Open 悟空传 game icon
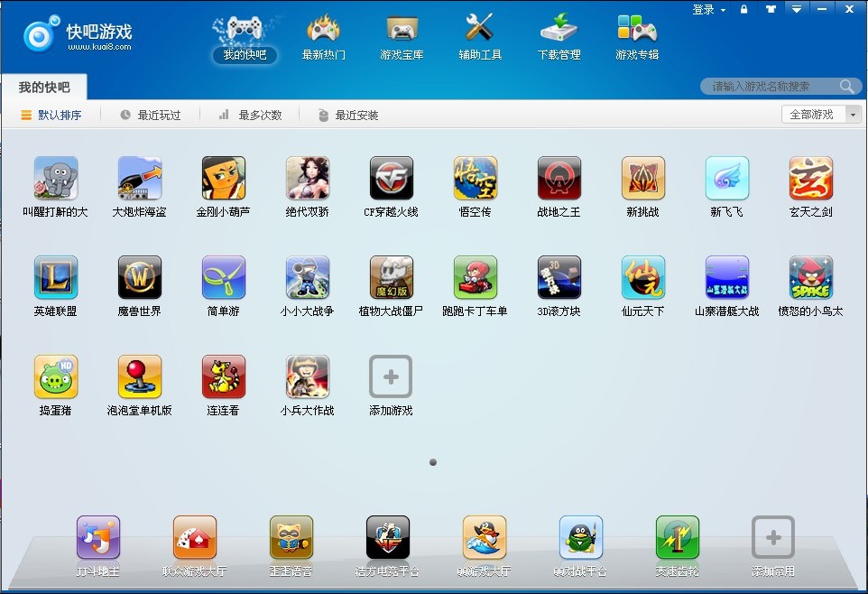 point(475,178)
